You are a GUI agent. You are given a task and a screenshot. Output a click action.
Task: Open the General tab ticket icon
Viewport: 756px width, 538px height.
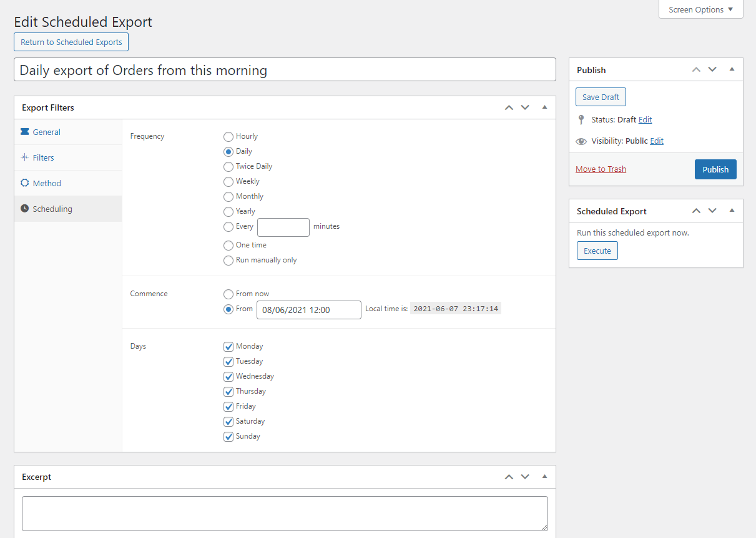pyautogui.click(x=25, y=132)
